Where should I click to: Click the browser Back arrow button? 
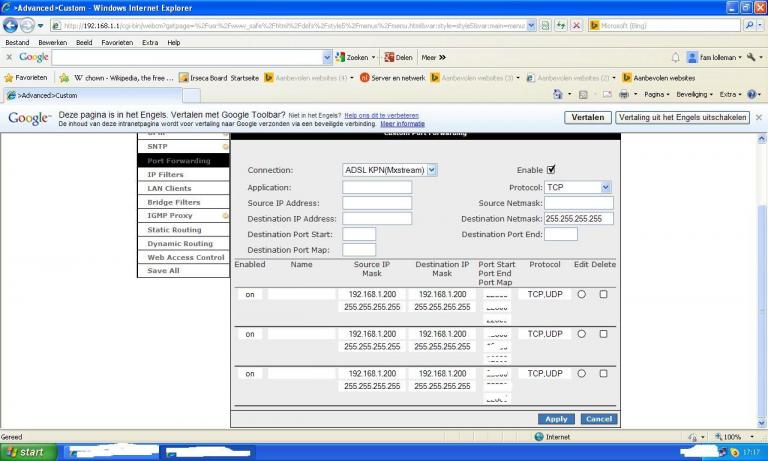[12, 26]
